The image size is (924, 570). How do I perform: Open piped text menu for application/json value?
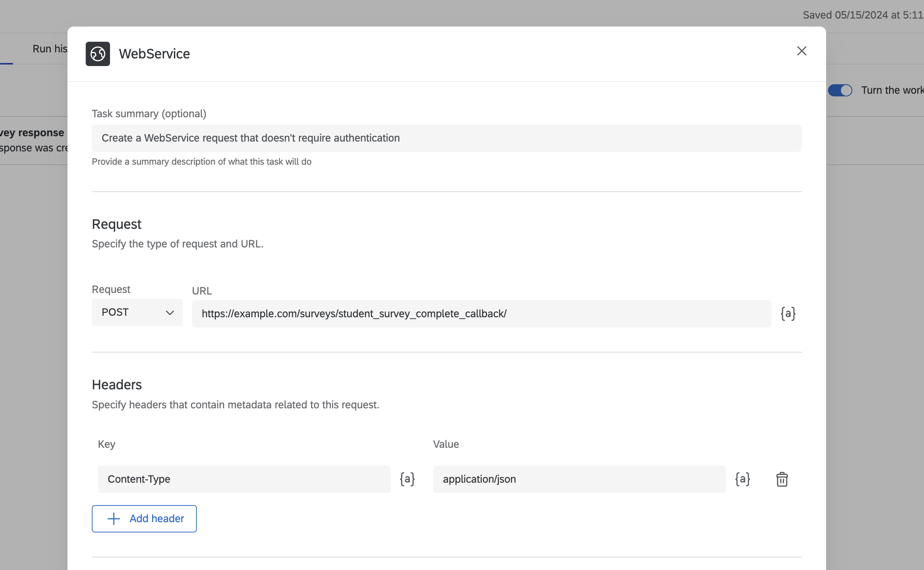tap(742, 479)
